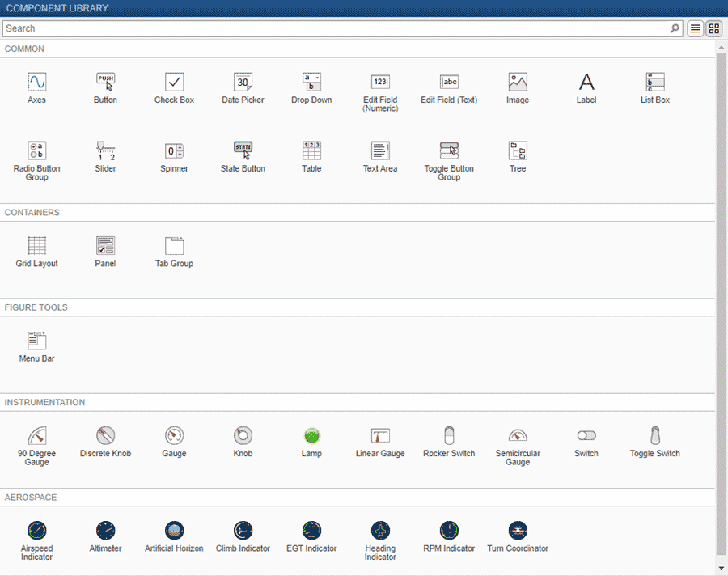
Task: Click the Airspeed Indicator icon
Action: [36, 531]
